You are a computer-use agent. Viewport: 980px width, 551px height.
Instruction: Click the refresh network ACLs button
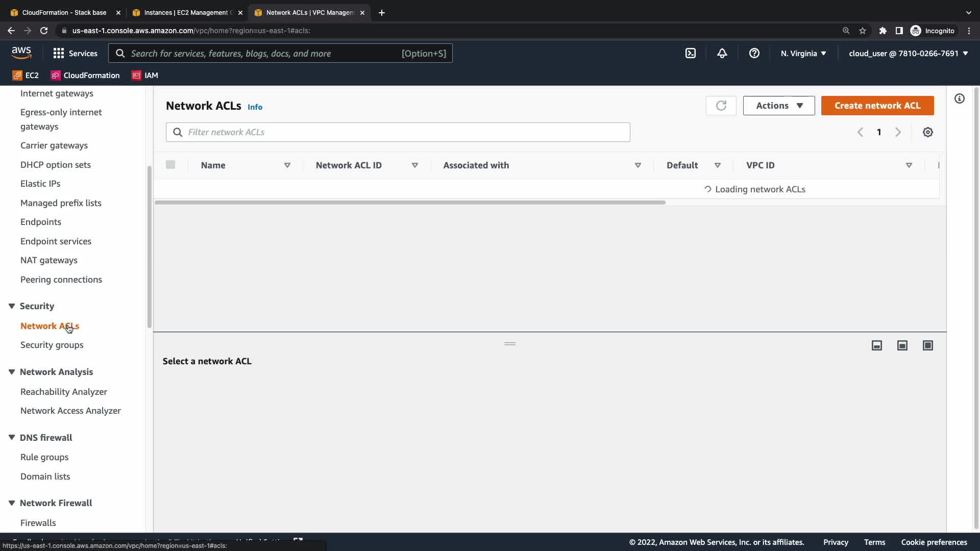(x=721, y=106)
